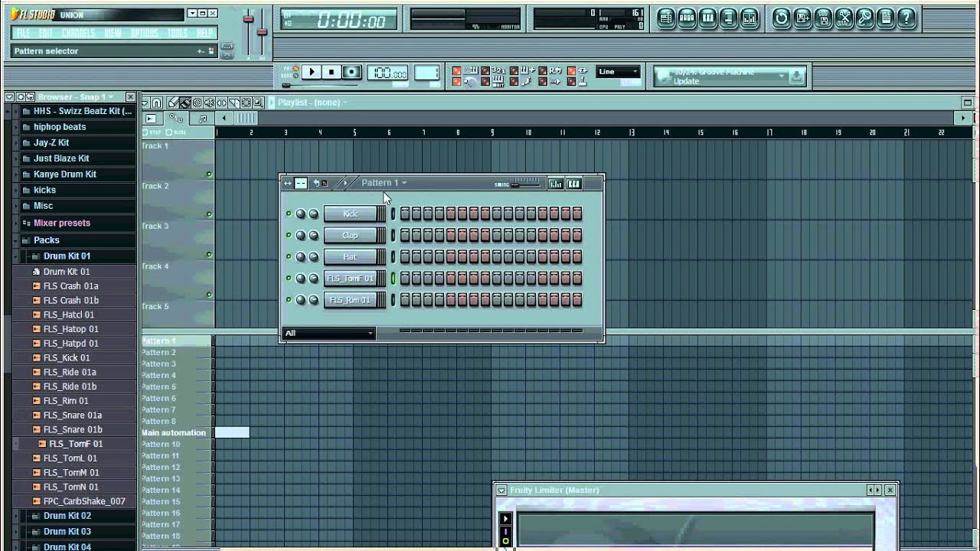Toggle the Hat channel mute LED
The height and width of the screenshot is (551, 980).
[289, 257]
